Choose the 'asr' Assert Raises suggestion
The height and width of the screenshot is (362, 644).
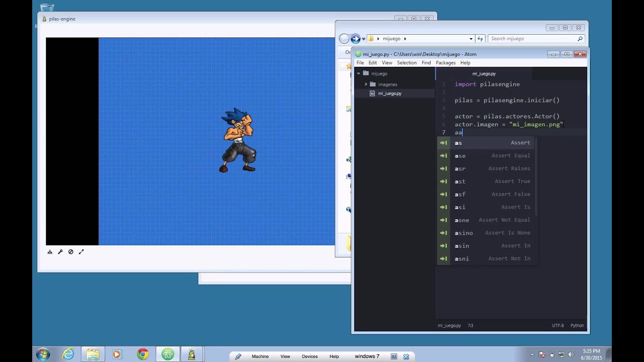[x=487, y=168]
